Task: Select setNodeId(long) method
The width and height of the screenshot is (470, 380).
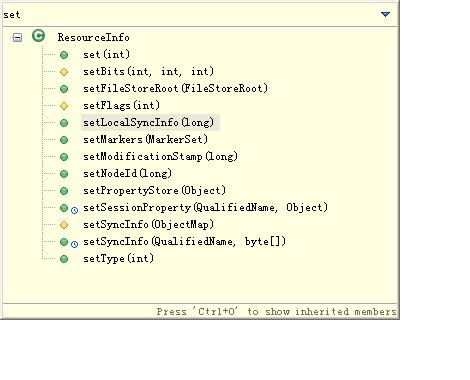Action: (127, 173)
